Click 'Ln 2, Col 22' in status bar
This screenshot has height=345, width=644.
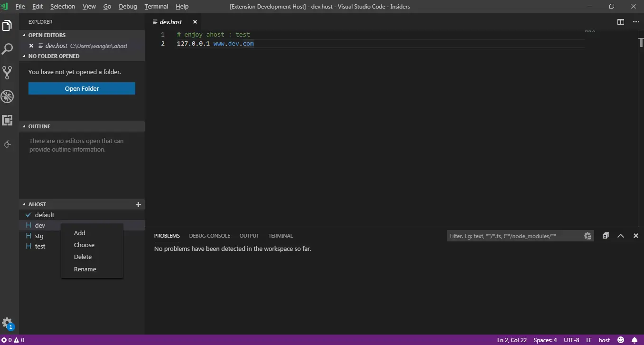512,340
